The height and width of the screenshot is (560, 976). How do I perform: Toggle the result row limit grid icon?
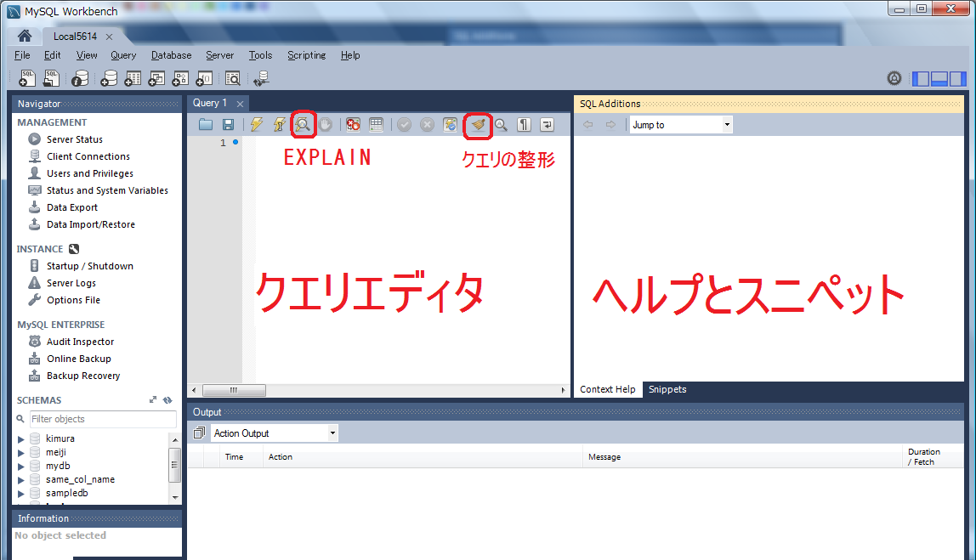[x=376, y=124]
